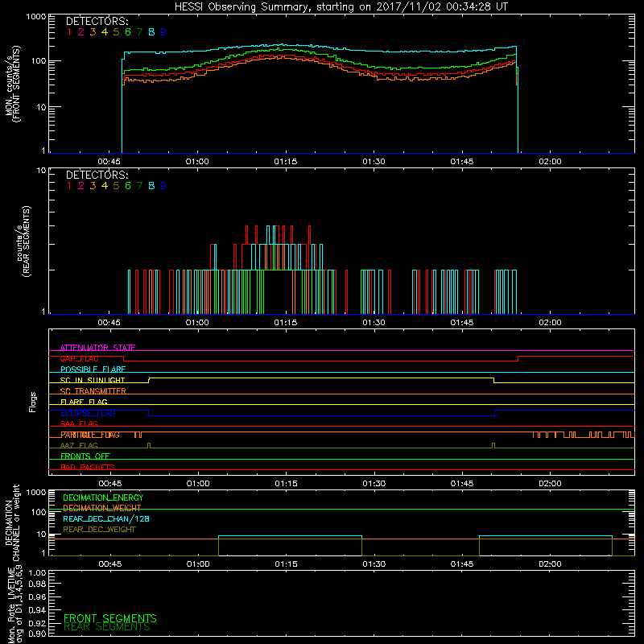The width and height of the screenshot is (644, 644).
Task: Click the 1000 tick on the front segments y-axis
Action: tap(36, 17)
